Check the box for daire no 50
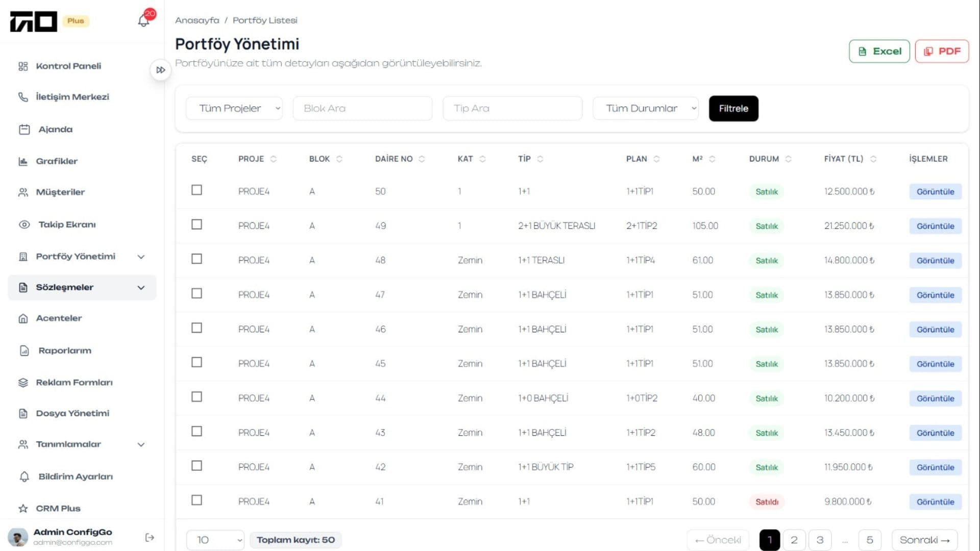This screenshot has height=551, width=980. (x=197, y=190)
